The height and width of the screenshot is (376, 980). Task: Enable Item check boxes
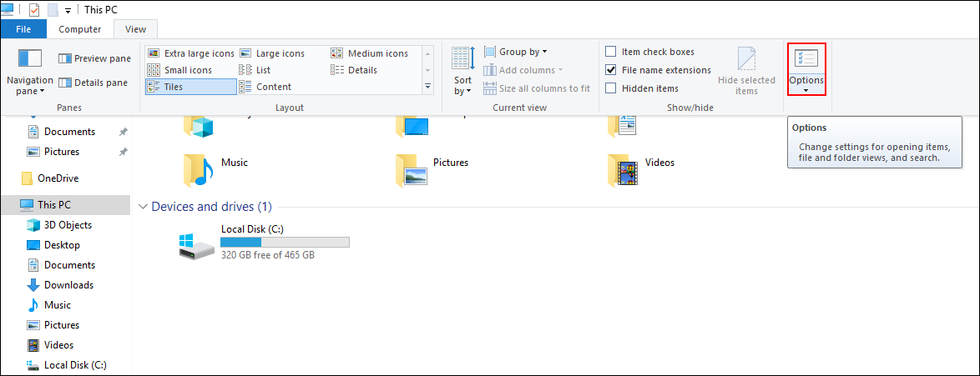(611, 52)
